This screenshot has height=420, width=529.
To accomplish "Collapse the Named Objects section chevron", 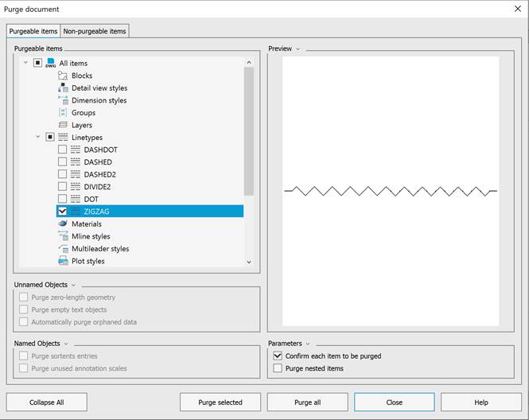I will (x=66, y=344).
